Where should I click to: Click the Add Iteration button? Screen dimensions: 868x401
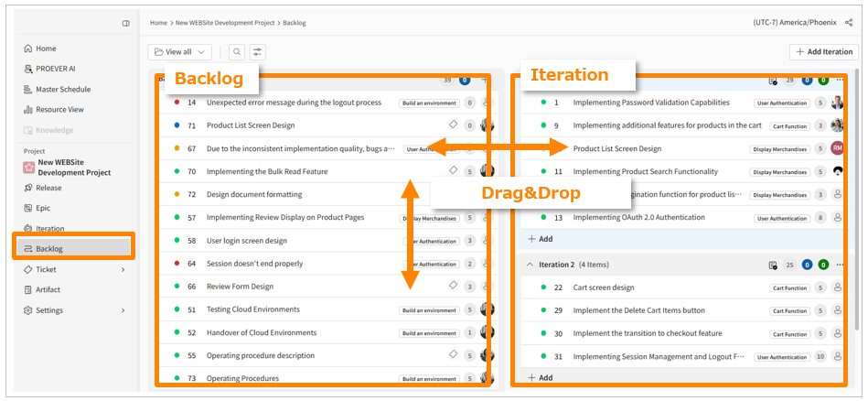823,52
